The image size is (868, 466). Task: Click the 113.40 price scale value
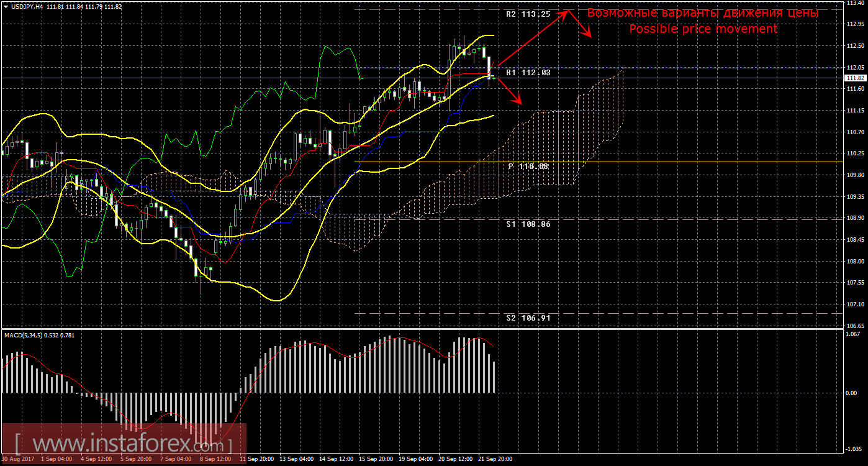coord(855,3)
